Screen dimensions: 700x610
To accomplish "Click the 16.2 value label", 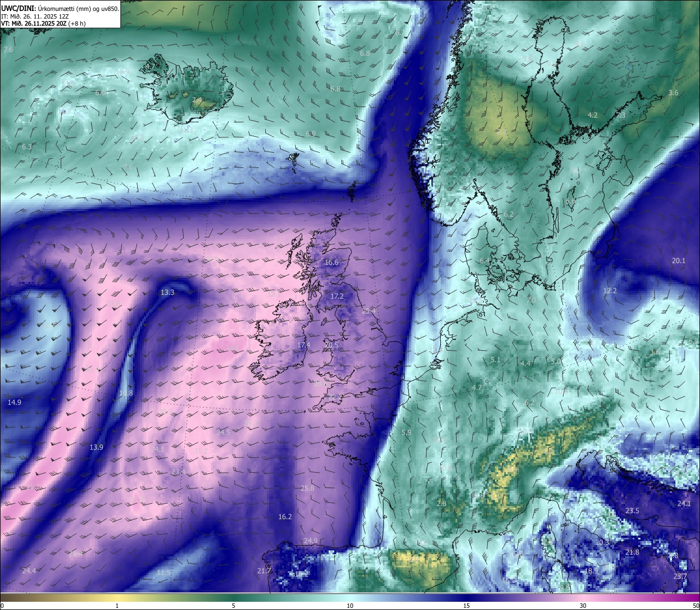I will (x=285, y=516).
